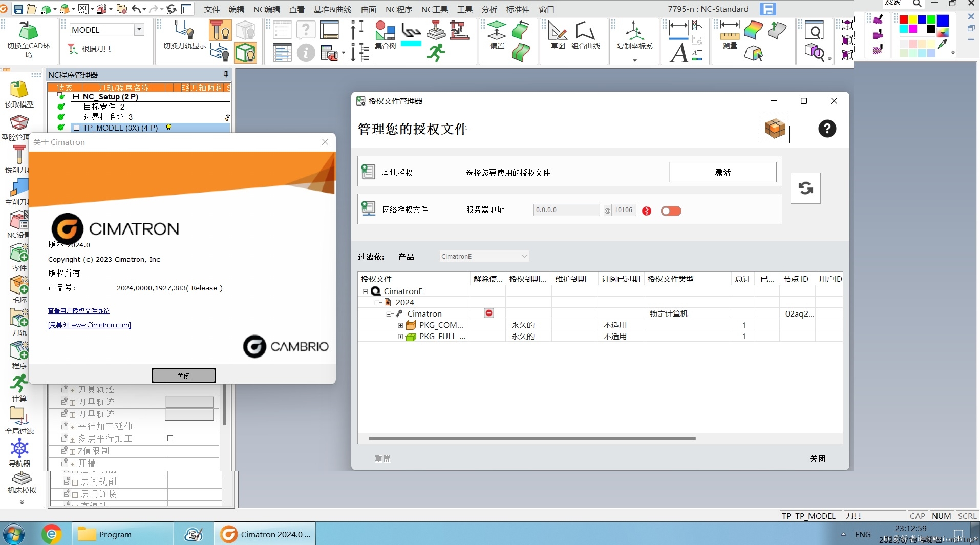Collapse the 2024 license tree node
The height and width of the screenshot is (545, 980).
tap(377, 303)
